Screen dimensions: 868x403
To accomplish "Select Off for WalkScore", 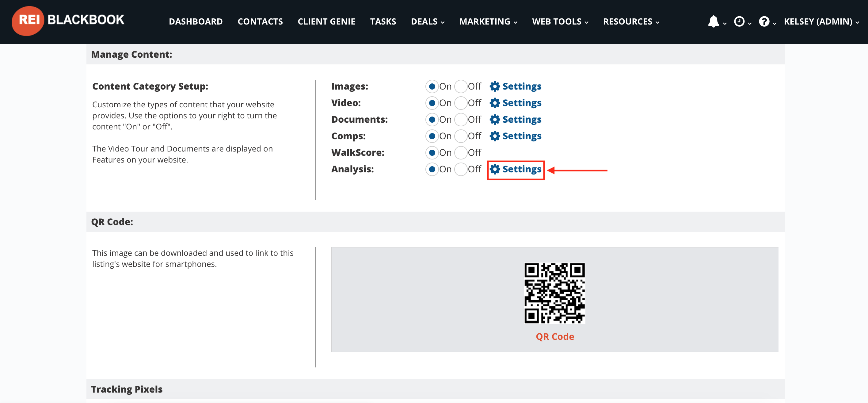I will [x=461, y=152].
